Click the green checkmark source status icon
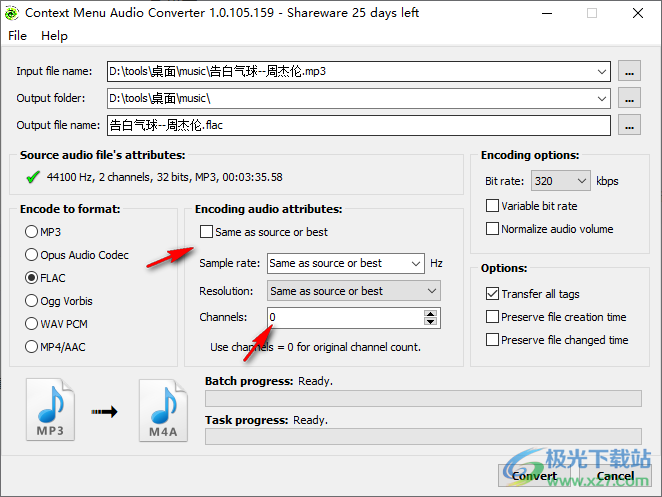 point(33,177)
